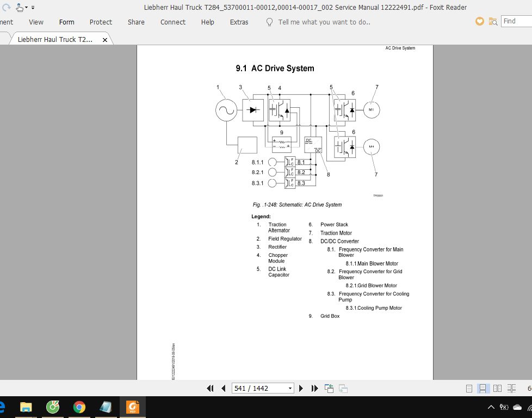
Task: Click the redo arrow icon in title bar
Action: pyautogui.click(x=6, y=7)
